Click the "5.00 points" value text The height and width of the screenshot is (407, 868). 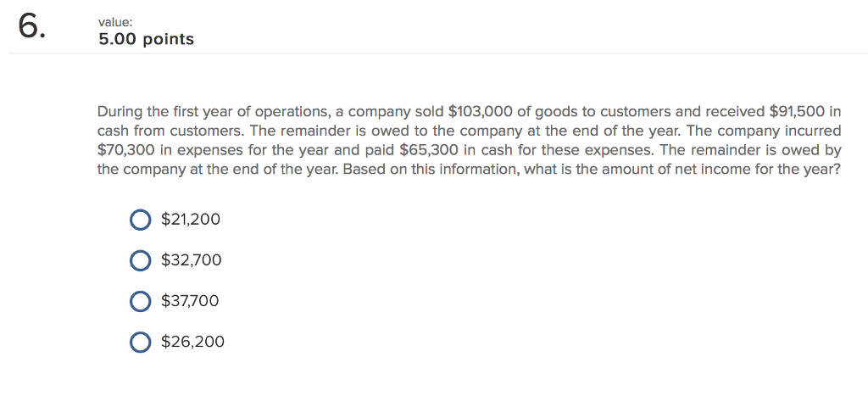coord(146,39)
